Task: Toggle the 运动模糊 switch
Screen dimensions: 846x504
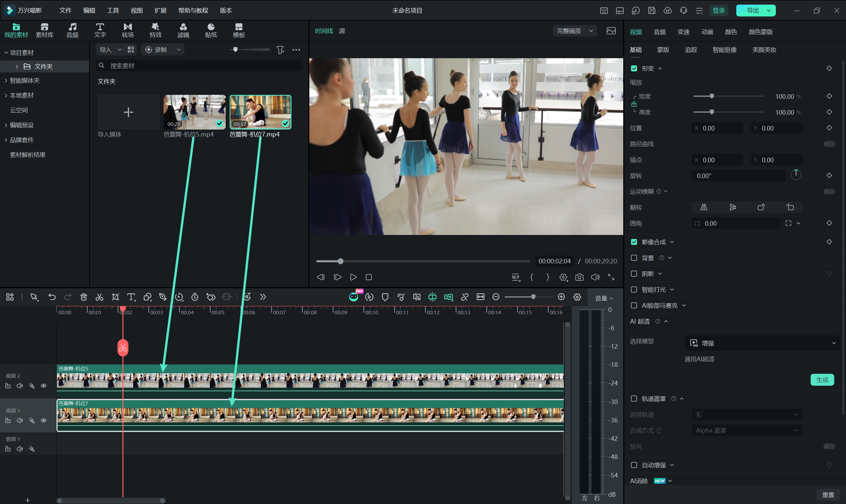Action: 829,192
